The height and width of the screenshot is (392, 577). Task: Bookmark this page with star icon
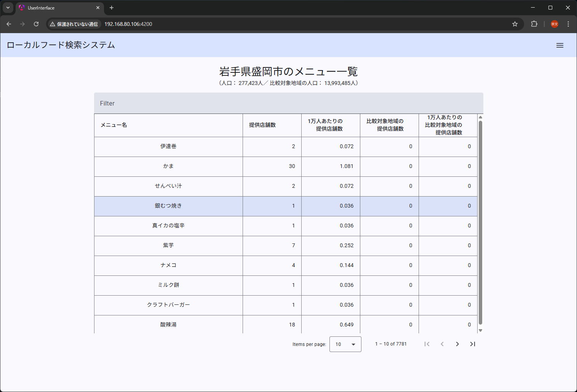[x=515, y=24]
